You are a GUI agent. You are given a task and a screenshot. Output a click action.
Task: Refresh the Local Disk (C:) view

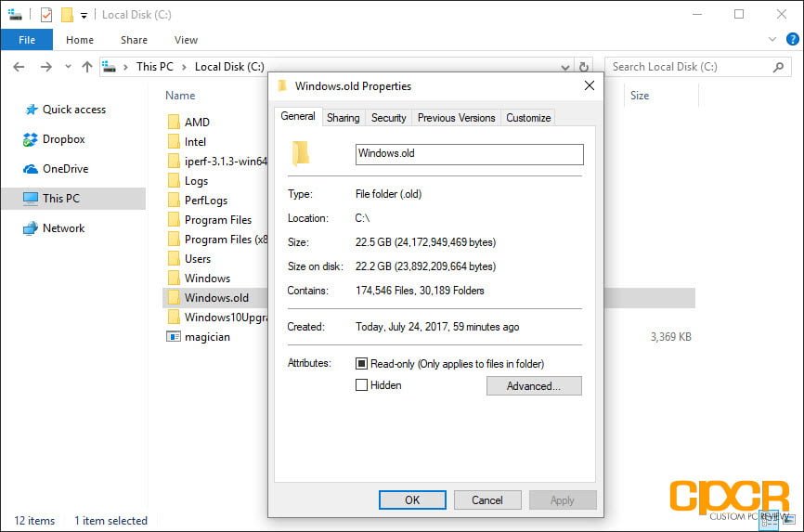coord(584,67)
